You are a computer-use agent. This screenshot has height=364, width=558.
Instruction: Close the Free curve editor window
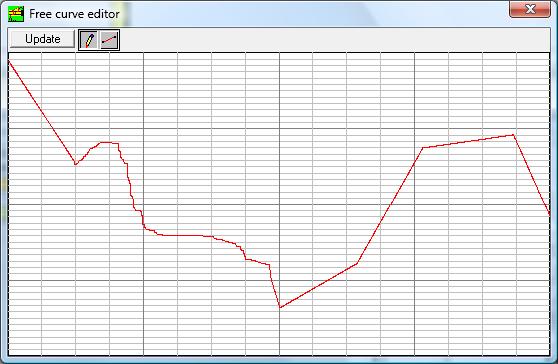[530, 9]
